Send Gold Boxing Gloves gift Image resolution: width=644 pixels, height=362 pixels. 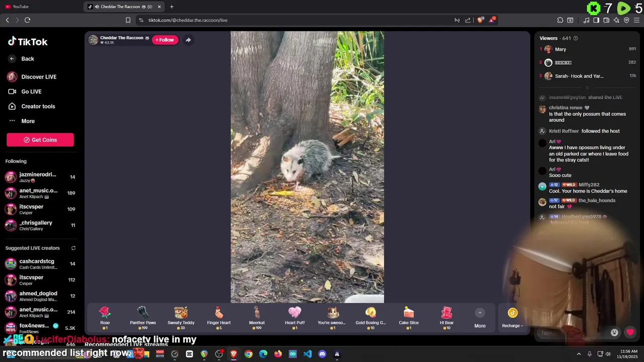[x=371, y=318]
